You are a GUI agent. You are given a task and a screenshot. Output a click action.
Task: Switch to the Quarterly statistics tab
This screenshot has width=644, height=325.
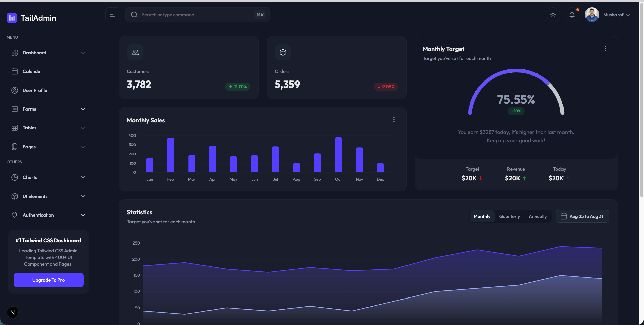coord(509,216)
